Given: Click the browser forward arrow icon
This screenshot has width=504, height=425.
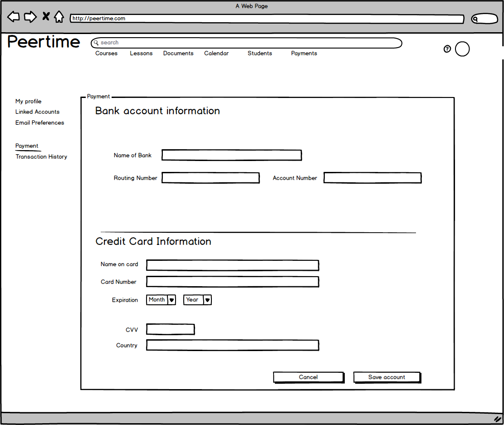Looking at the screenshot, I should (x=30, y=17).
